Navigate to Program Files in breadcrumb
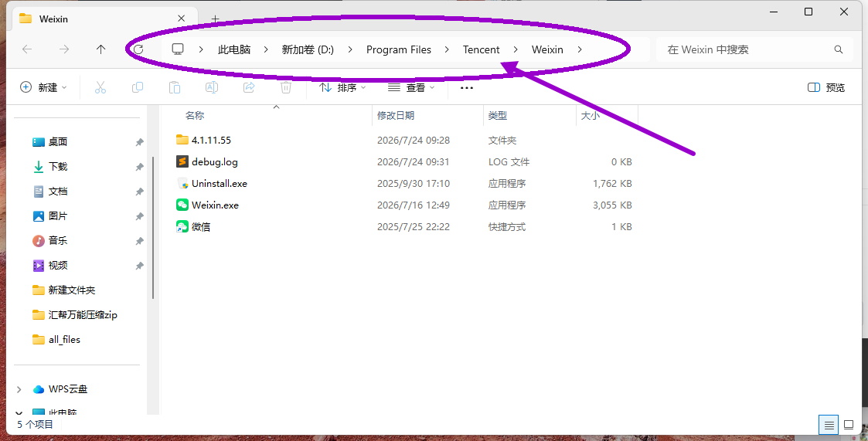Viewport: 868px width, 441px height. click(x=399, y=49)
